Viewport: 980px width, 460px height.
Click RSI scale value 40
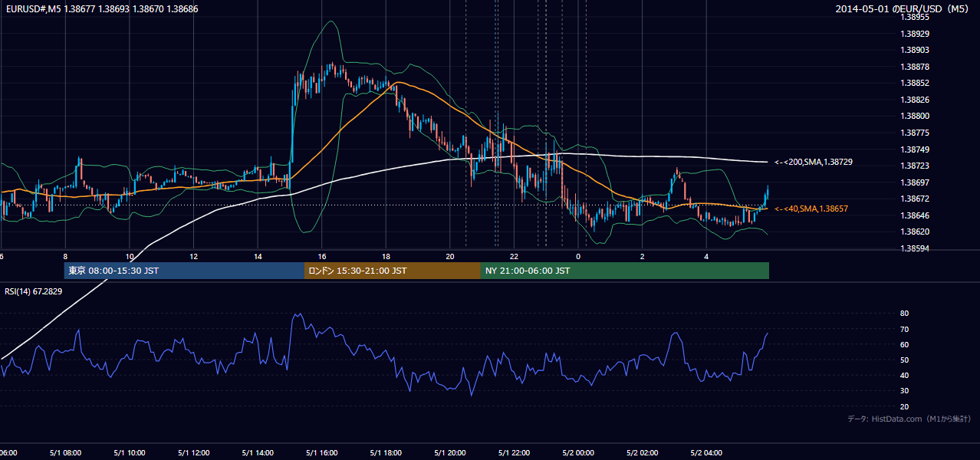click(x=904, y=375)
